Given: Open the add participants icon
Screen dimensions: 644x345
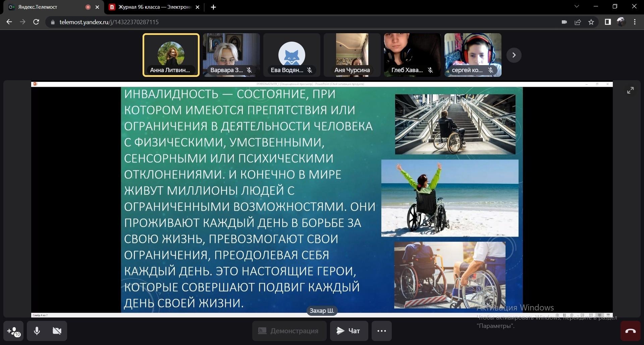Looking at the screenshot, I should pos(13,331).
